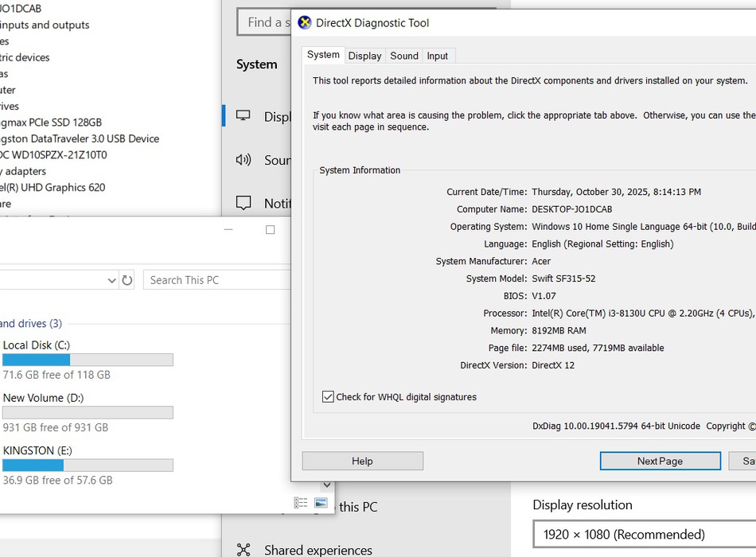756x557 pixels.
Task: Click the Notifications speech bubble icon
Action: click(244, 203)
